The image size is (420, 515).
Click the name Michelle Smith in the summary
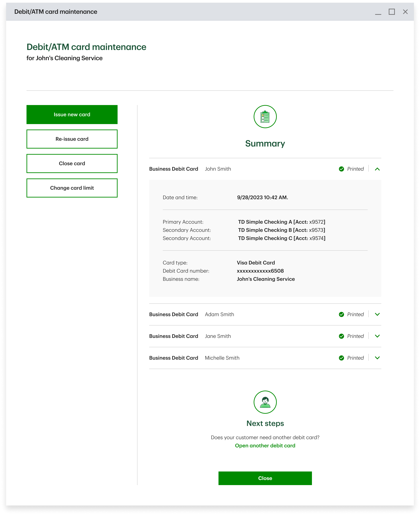pyautogui.click(x=222, y=358)
